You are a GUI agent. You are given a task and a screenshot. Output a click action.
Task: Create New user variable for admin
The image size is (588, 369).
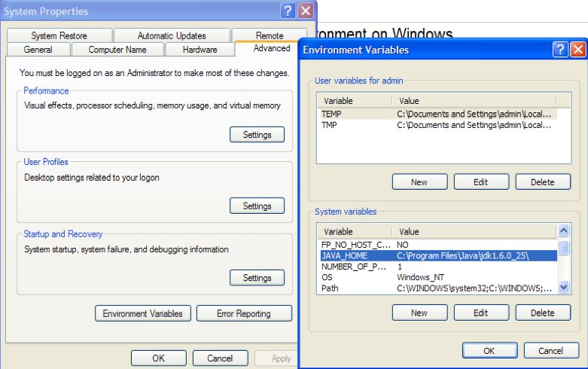tap(419, 182)
